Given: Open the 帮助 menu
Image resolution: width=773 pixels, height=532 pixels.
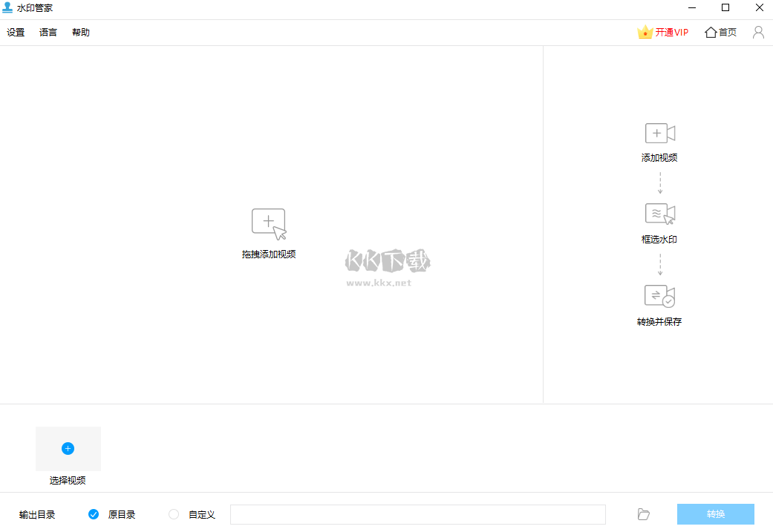Looking at the screenshot, I should 81,33.
